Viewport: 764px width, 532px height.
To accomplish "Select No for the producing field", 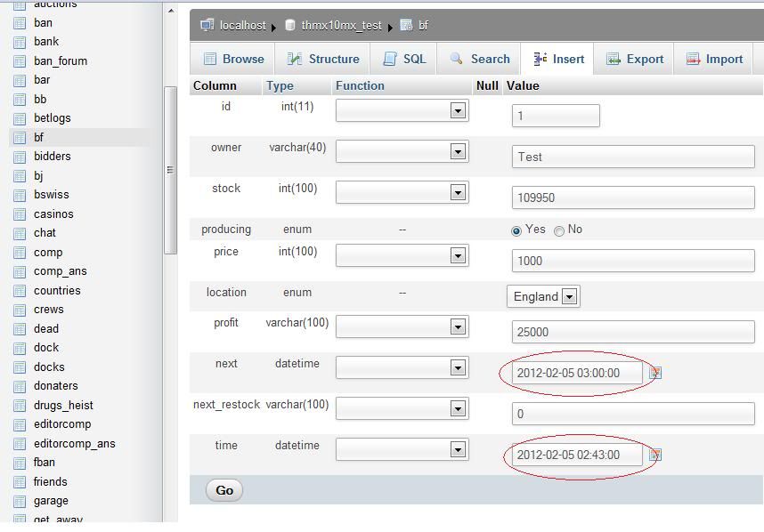I will (559, 230).
